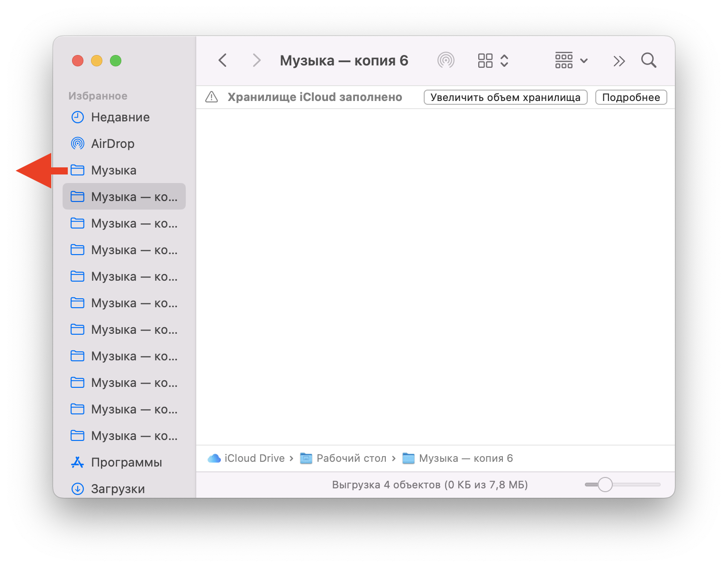Open Недавние in the sidebar
Viewport: 728px width, 568px height.
tap(124, 117)
